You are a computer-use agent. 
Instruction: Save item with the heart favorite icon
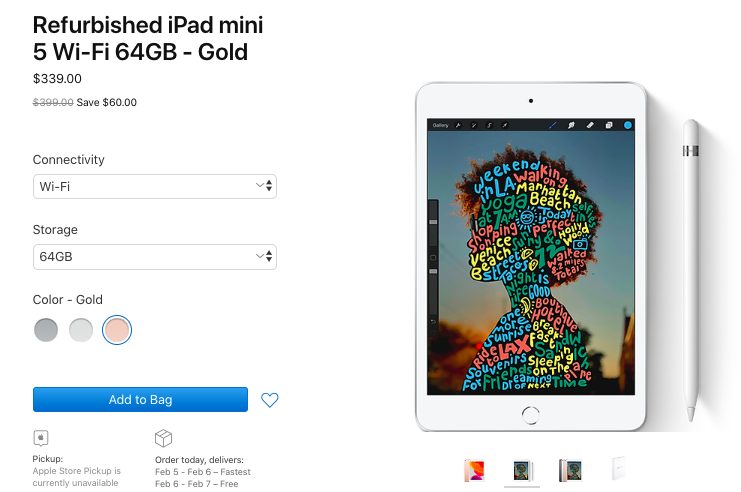pos(270,400)
